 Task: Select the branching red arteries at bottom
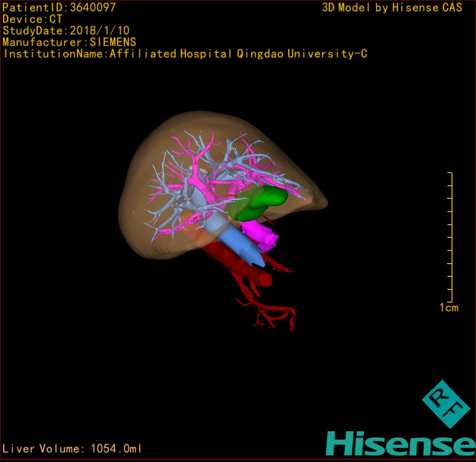tap(271, 315)
